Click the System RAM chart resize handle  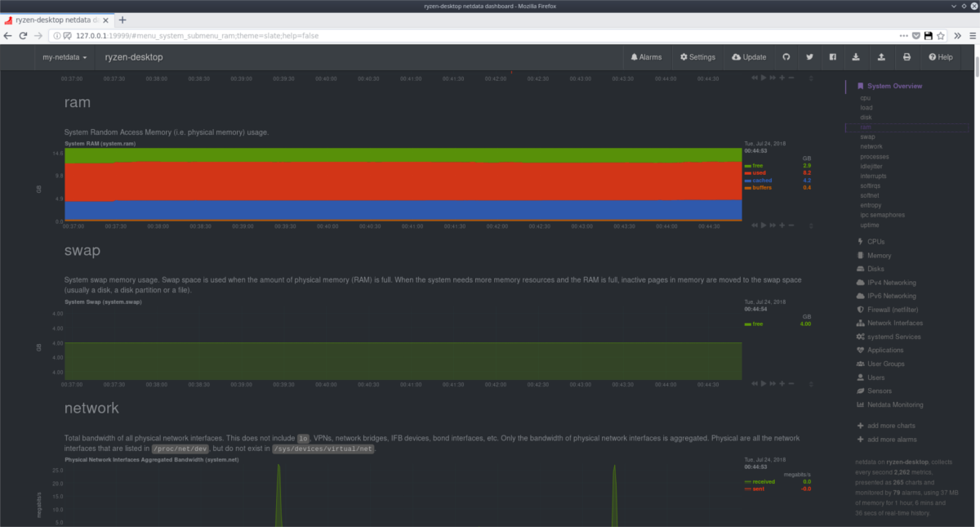point(811,225)
